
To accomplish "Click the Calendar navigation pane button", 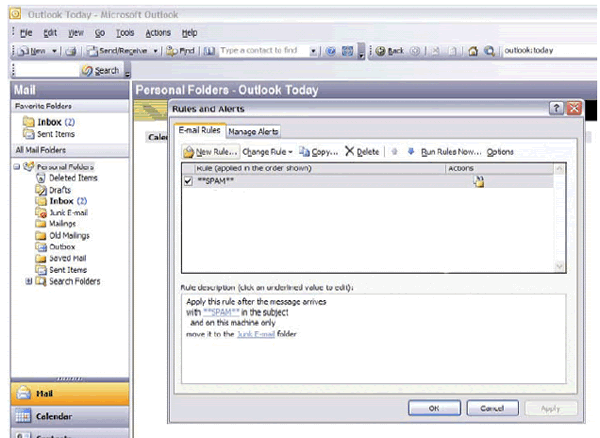I will pos(70,416).
